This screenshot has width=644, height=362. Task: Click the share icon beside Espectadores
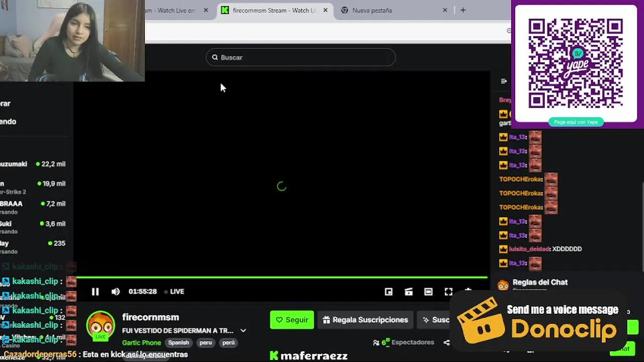click(x=446, y=343)
